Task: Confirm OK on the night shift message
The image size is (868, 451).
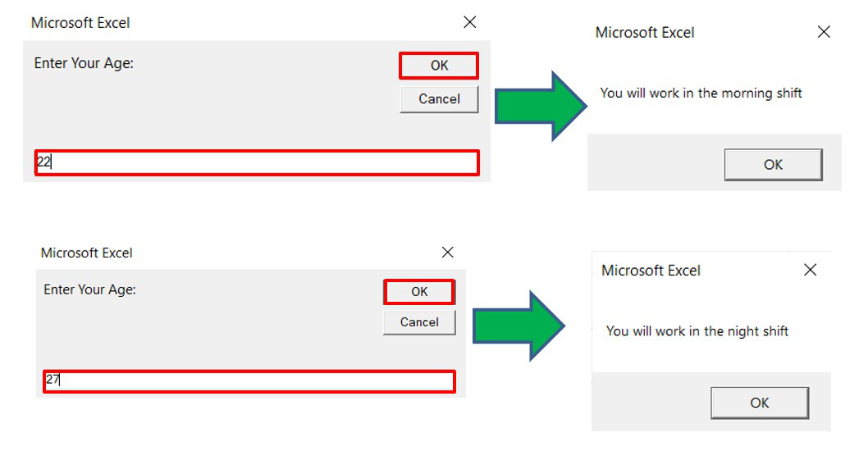Action: pyautogui.click(x=760, y=403)
